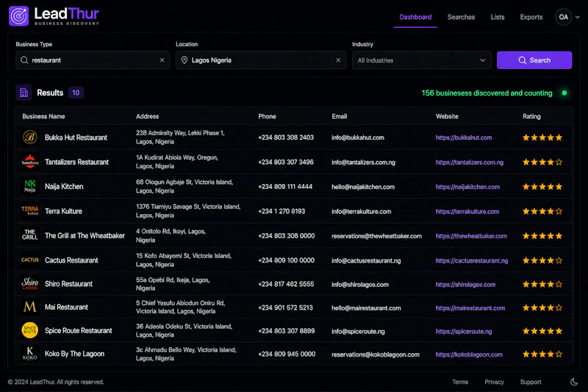588x392 pixels.
Task: Open the thewheatbaker.com website link
Action: (x=471, y=236)
